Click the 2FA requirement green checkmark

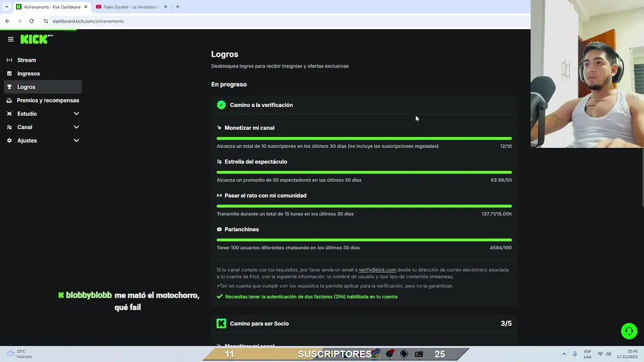(219, 297)
